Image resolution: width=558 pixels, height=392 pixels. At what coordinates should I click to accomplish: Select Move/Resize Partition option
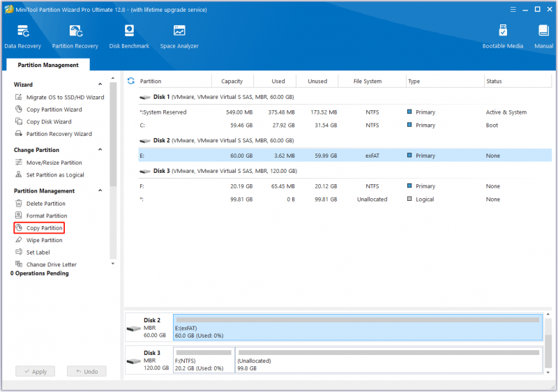[x=54, y=163]
